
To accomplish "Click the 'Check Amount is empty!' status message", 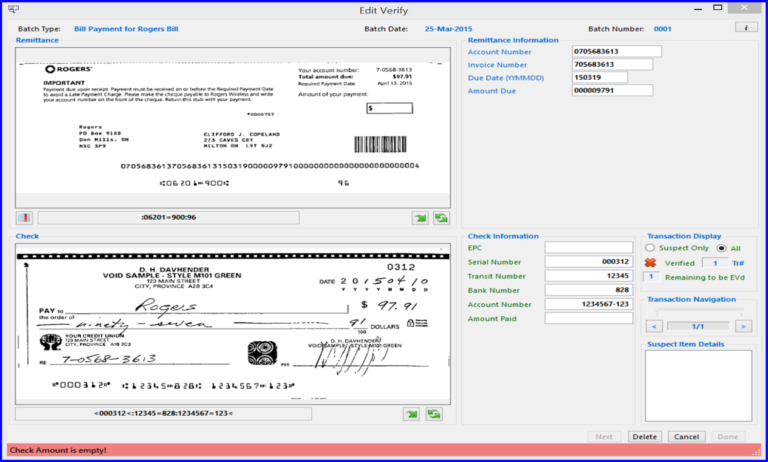I will (x=58, y=450).
